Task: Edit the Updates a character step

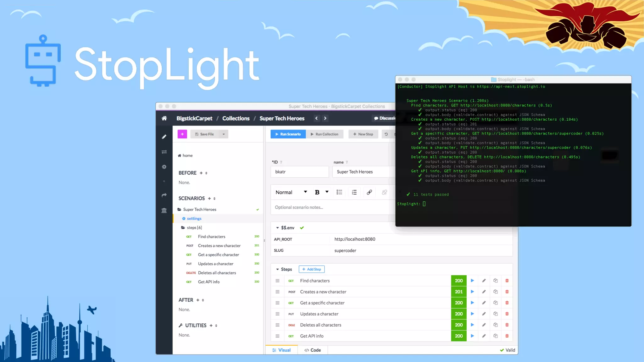Action: 484,314
